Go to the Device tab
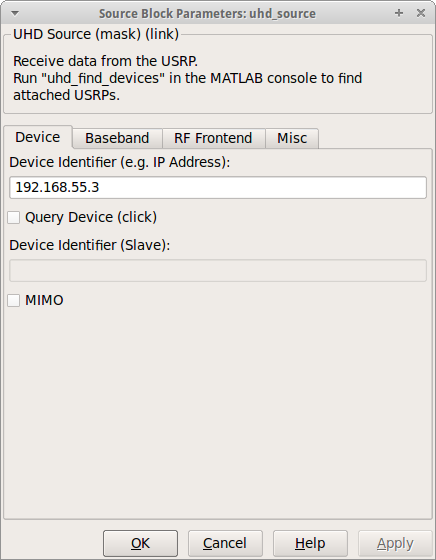The image size is (436, 560). [37, 137]
